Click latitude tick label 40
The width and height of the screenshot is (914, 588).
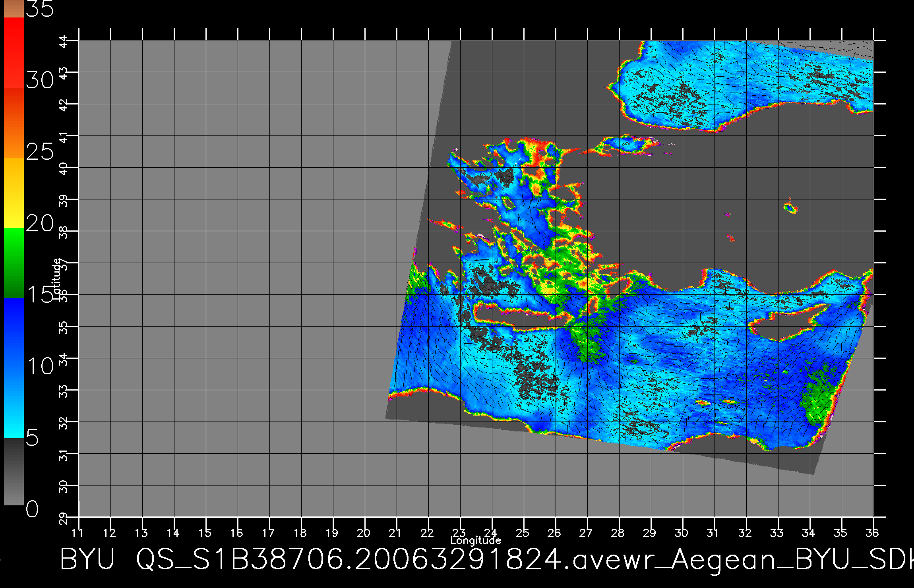64,170
